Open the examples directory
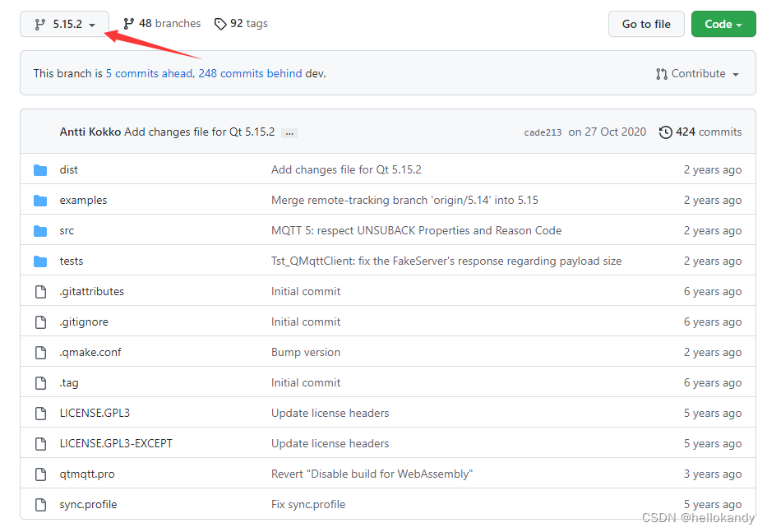The width and height of the screenshot is (767, 532). (x=83, y=200)
